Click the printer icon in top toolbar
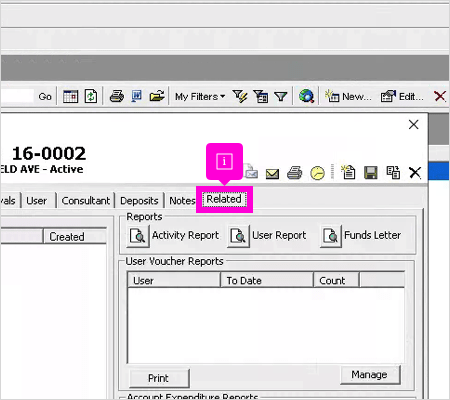Screen dimensions: 450x400 (117, 96)
